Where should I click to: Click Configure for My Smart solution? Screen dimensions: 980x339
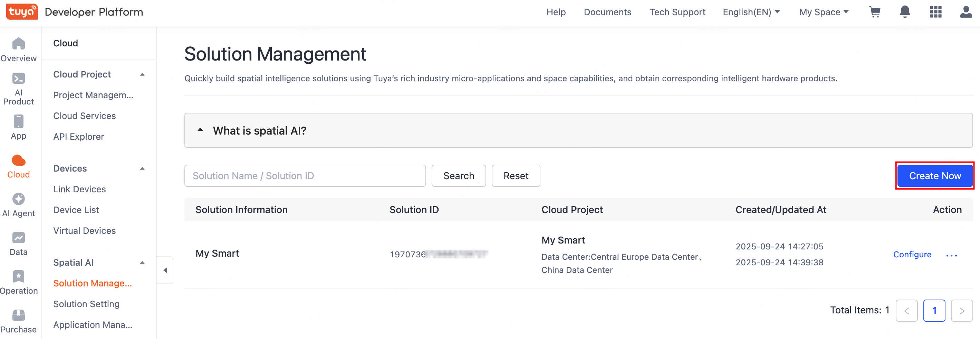(x=912, y=255)
